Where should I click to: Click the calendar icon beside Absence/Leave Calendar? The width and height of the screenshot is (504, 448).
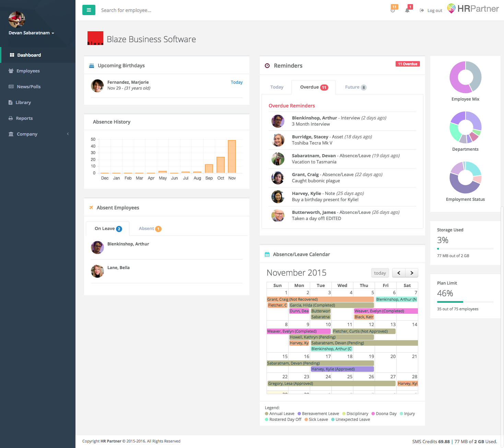click(267, 254)
